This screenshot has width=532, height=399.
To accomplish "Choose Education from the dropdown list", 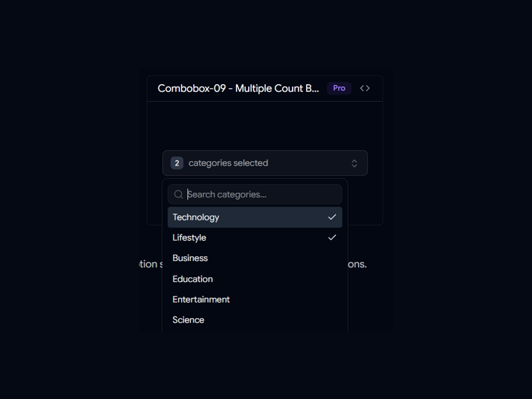I will coord(255,279).
